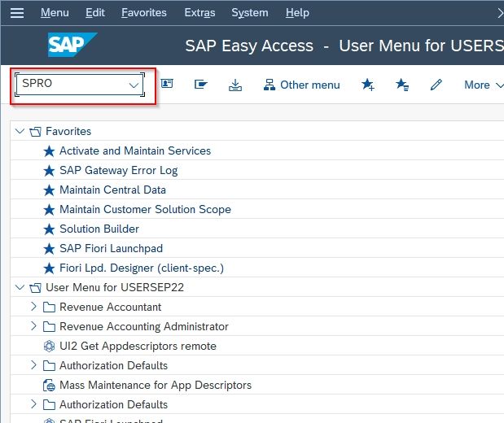The image size is (504, 423).
Task: Expand the menu bar overflow chevron
Action: (x=500, y=13)
